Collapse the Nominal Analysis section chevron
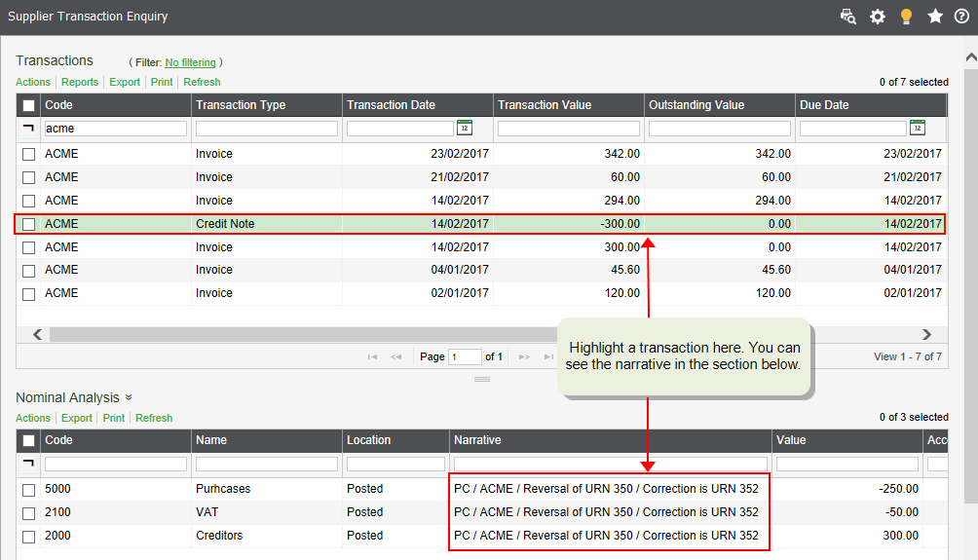This screenshot has height=560, width=978. pyautogui.click(x=129, y=397)
